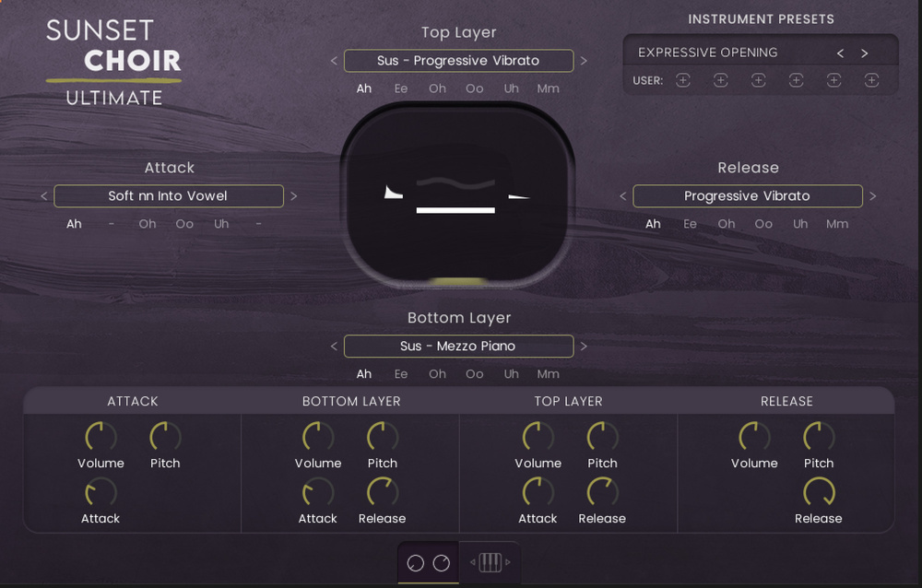
Task: Select Oh vowel for Top Layer
Action: pyautogui.click(x=437, y=88)
